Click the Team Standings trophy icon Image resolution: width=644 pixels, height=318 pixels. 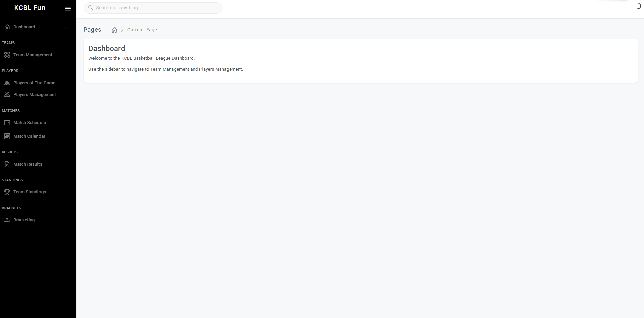(x=7, y=192)
